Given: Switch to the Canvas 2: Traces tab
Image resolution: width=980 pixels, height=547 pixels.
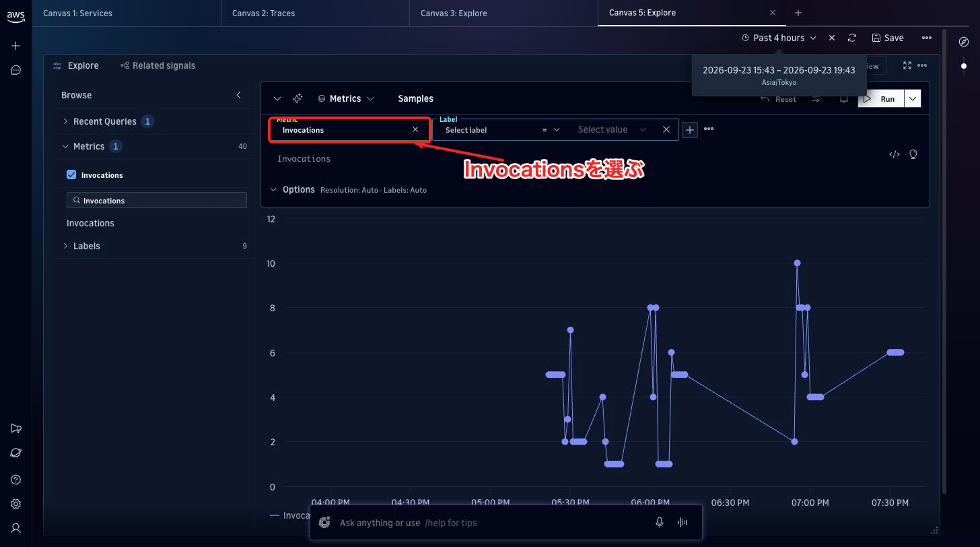Looking at the screenshot, I should click(x=315, y=13).
